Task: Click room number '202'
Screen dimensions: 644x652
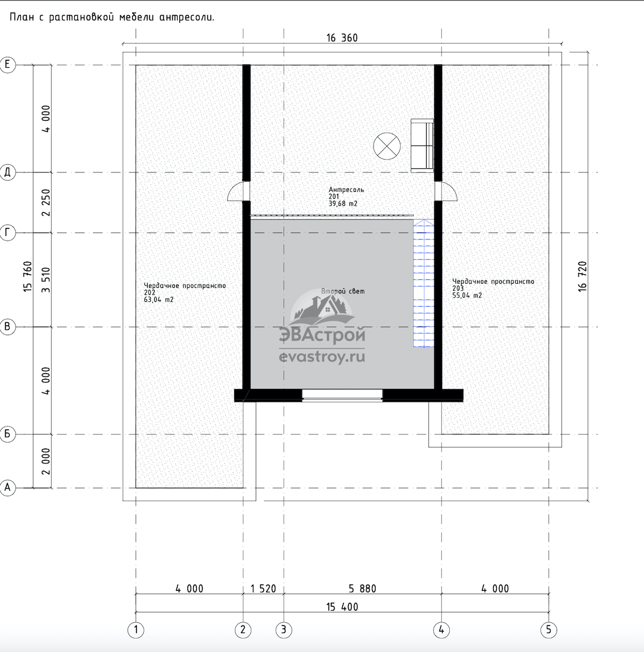Action: click(150, 293)
